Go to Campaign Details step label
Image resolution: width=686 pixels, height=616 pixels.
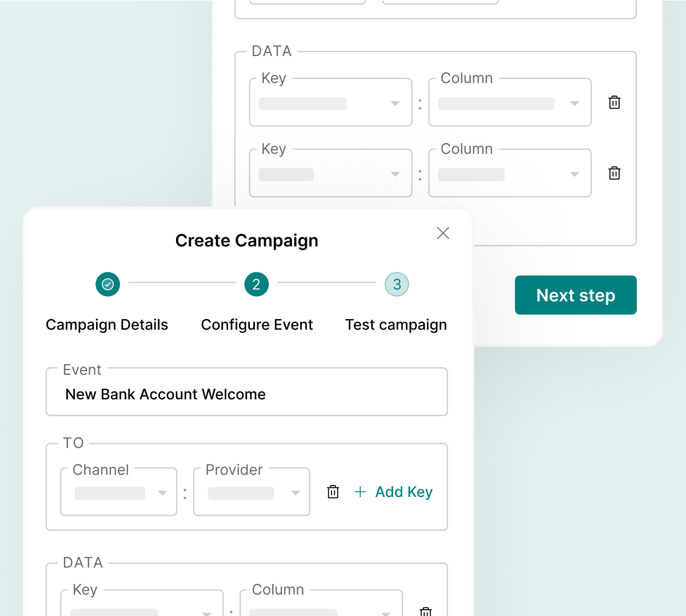tap(107, 325)
